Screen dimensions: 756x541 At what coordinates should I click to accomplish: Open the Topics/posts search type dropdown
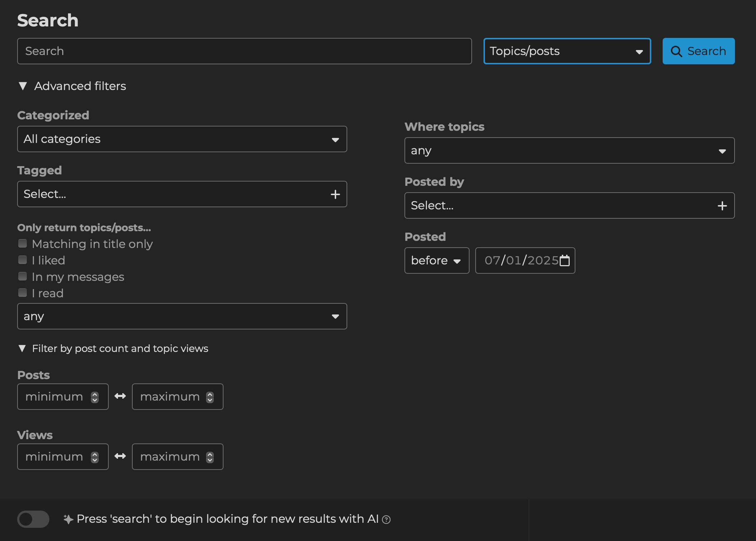click(x=567, y=51)
